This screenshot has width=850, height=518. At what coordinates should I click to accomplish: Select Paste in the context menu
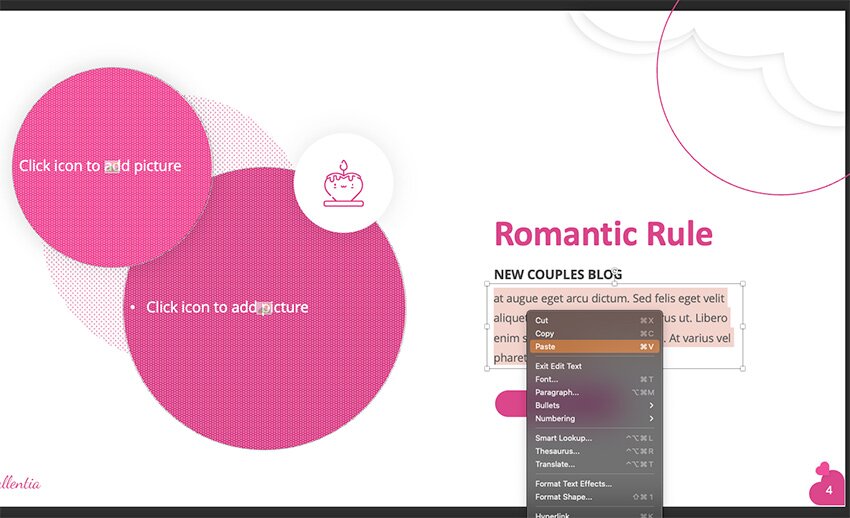coord(546,346)
